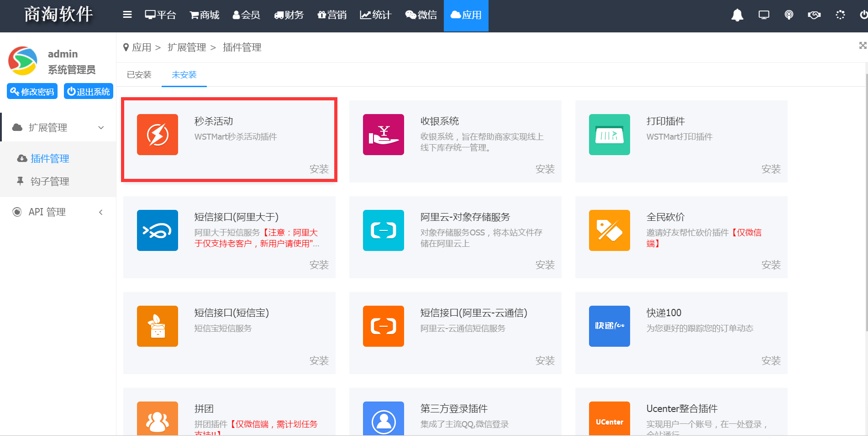Viewport: 868px width, 438px height.
Task: Click the 短信接口(阿里云-云通信) icon
Action: [384, 326]
